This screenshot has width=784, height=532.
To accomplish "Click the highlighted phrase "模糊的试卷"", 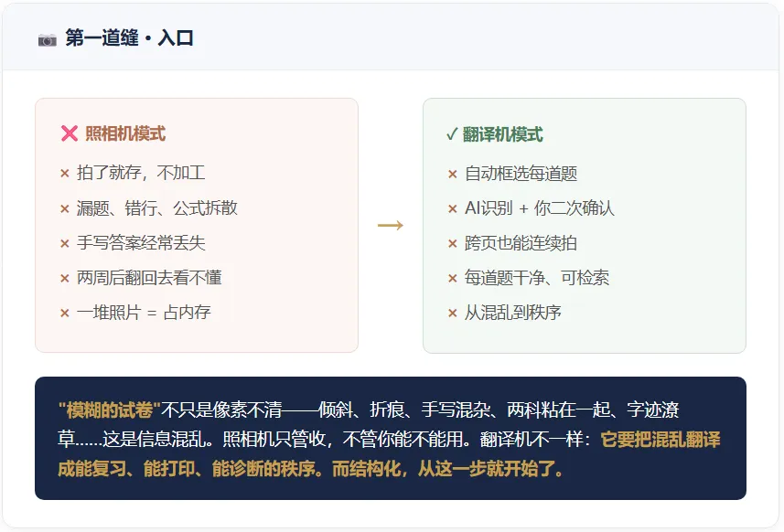I will coord(109,410).
